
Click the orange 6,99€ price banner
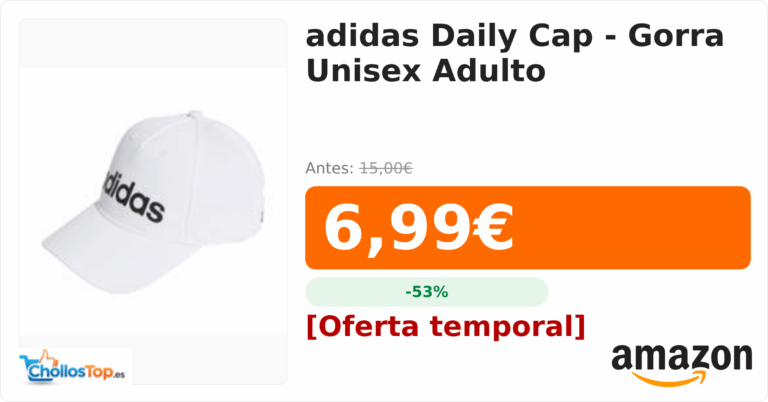tap(528, 228)
